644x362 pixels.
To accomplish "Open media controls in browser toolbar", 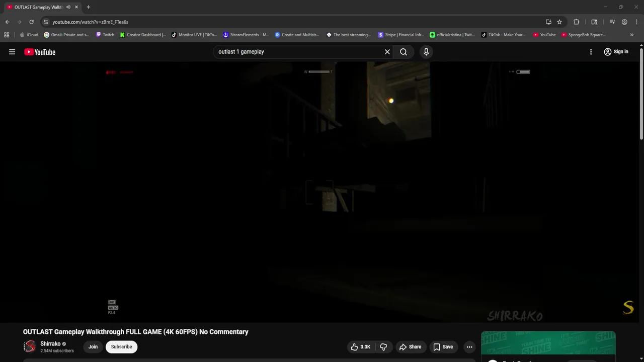I will click(612, 22).
